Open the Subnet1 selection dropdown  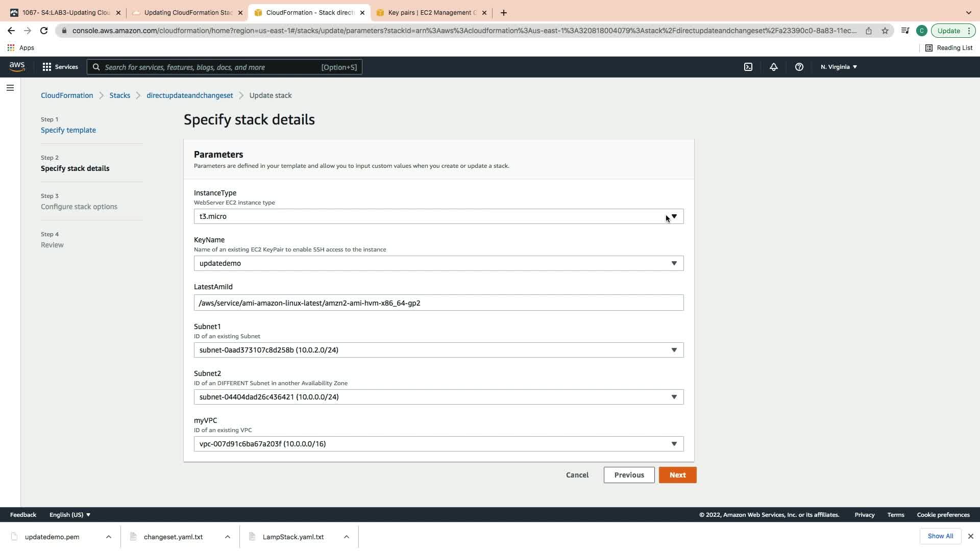[438, 350]
